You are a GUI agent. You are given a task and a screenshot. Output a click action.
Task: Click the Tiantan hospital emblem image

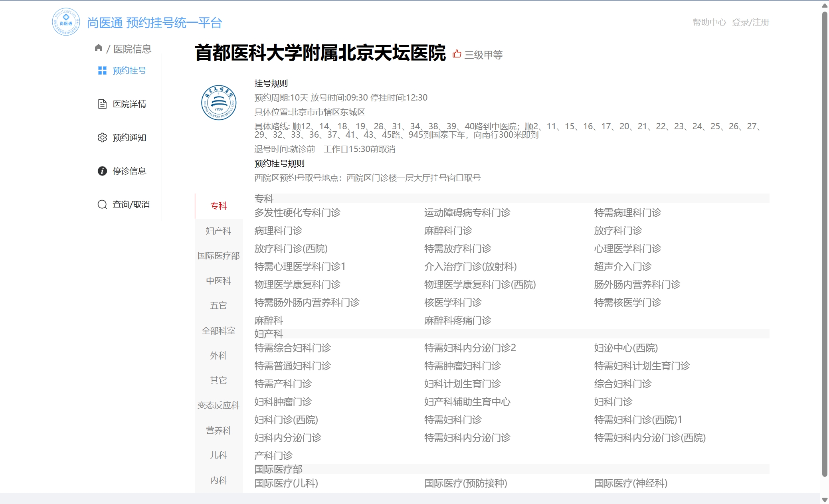tap(219, 103)
